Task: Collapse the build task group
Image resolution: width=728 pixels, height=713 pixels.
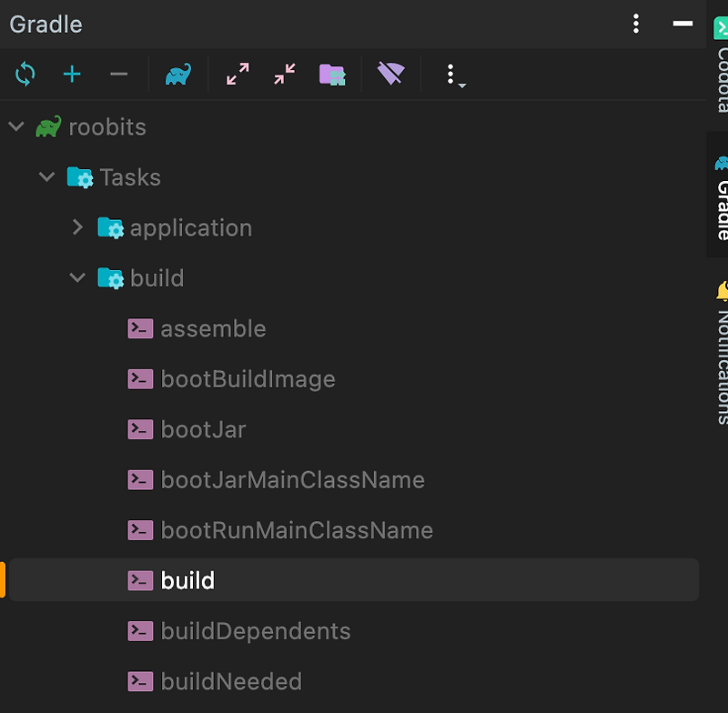Action: (77, 277)
